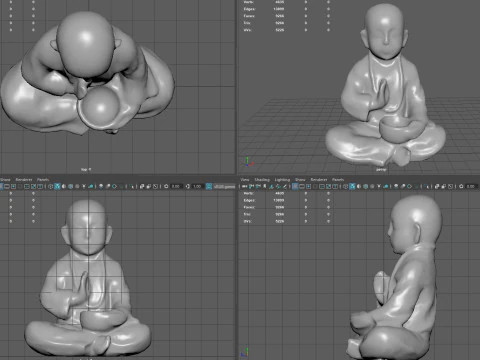Click Exposure icon in side view panel

point(461,186)
